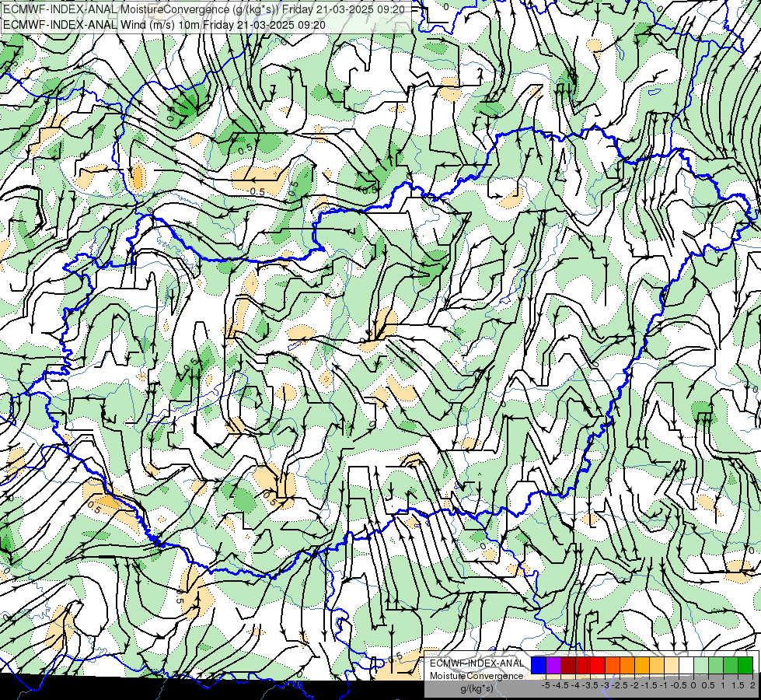Click the -4.5 tick label in the legend
Viewport: 761px width, 700px height.
pyautogui.click(x=560, y=685)
